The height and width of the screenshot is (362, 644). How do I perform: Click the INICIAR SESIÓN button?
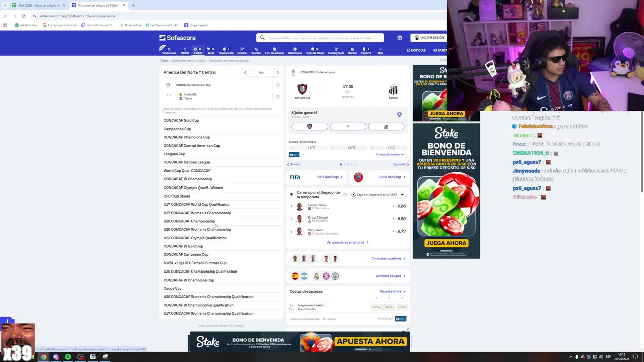pos(429,38)
